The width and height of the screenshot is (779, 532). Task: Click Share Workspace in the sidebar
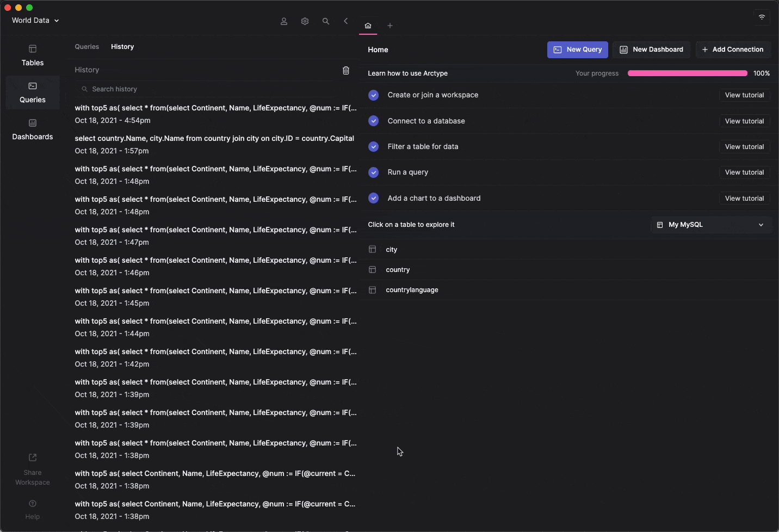point(33,469)
